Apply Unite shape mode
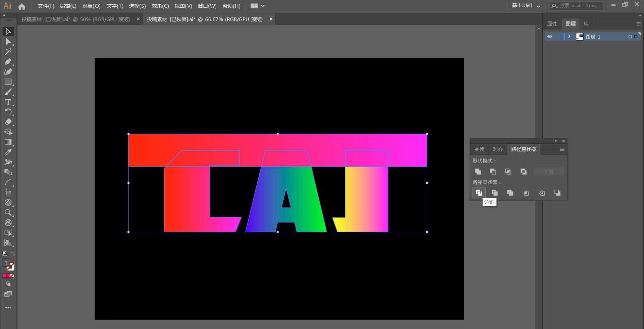 [x=478, y=172]
